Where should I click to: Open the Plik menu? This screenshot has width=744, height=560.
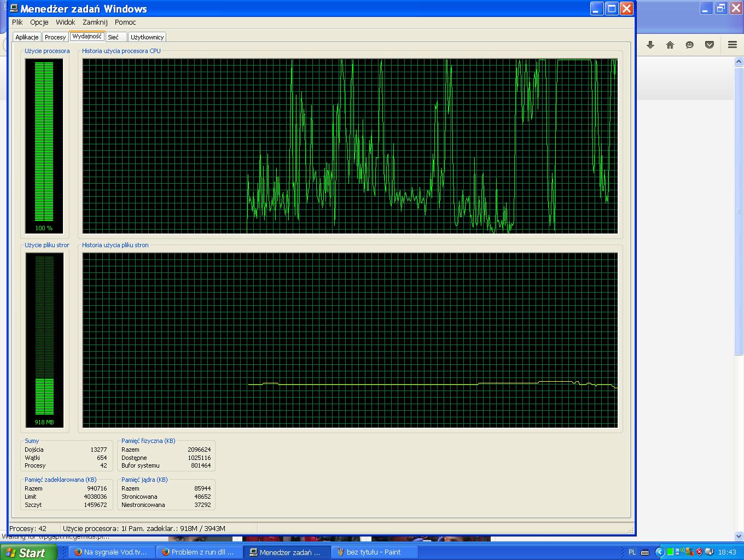[18, 22]
